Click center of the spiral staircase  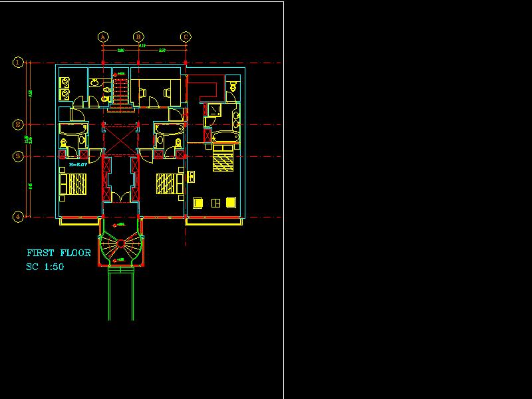tap(120, 245)
